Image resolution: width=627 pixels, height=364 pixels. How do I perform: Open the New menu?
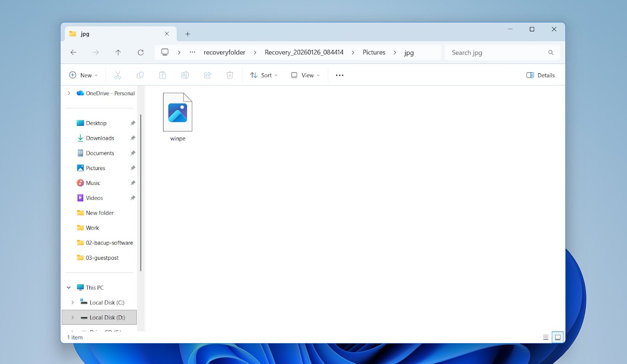click(x=83, y=75)
